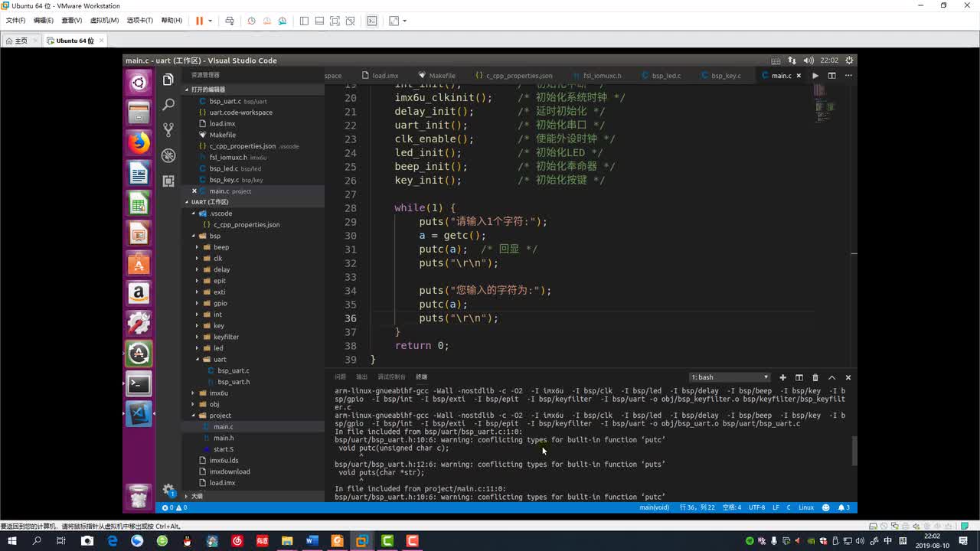Open Firefox from the Ubuntu launcher
Screen dimensions: 980x551
click(x=139, y=143)
